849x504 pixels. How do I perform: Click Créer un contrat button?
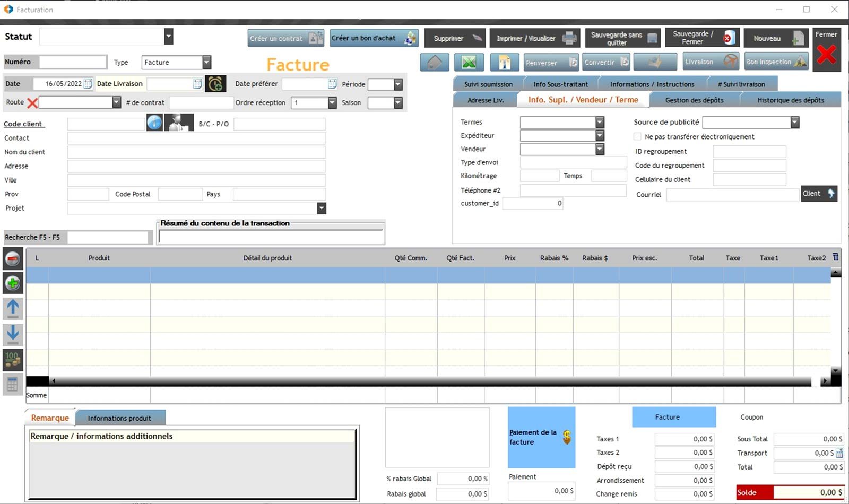point(286,38)
